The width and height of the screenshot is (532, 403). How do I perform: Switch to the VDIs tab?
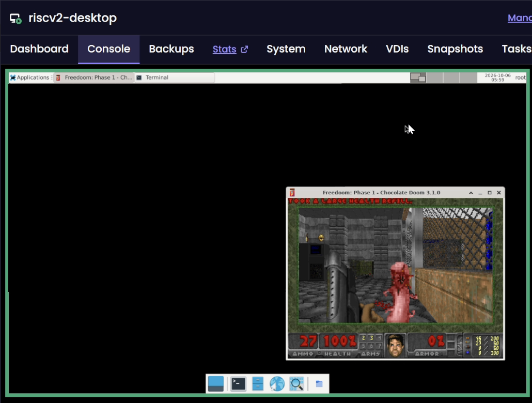point(397,49)
